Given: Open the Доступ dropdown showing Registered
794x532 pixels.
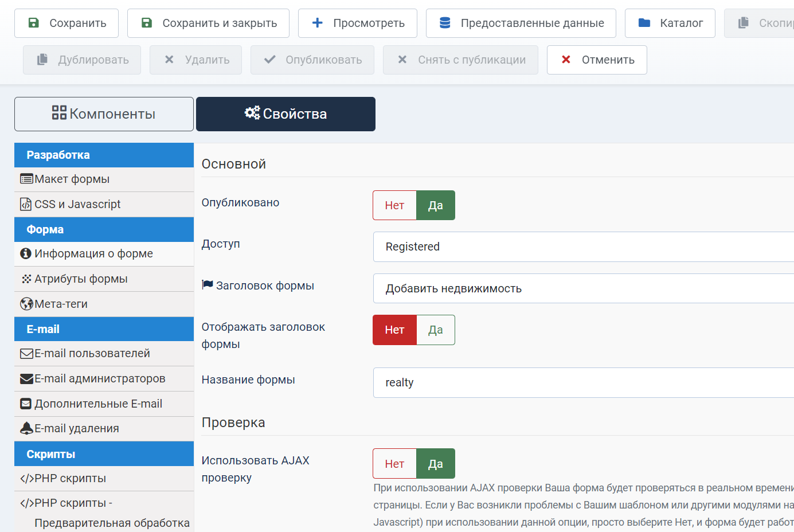Looking at the screenshot, I should point(583,247).
